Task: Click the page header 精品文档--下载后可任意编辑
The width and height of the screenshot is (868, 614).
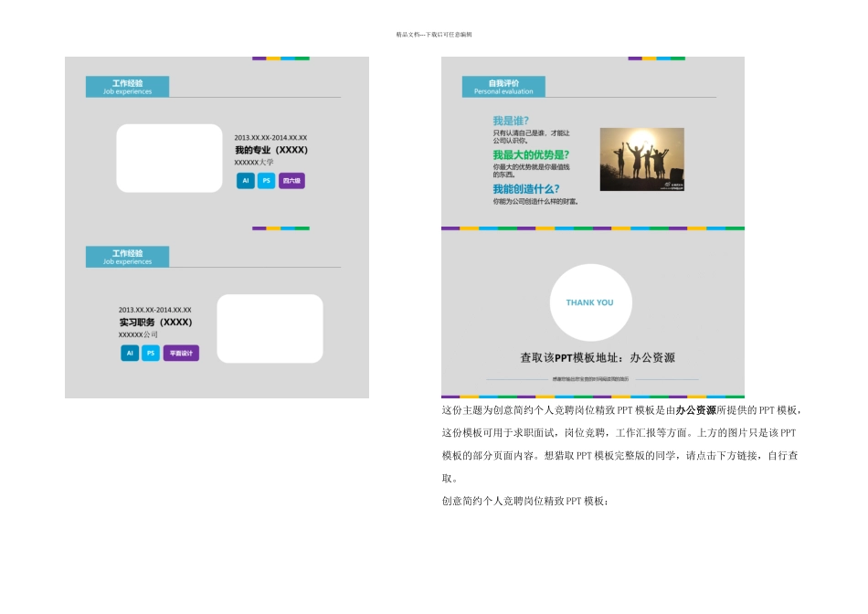Action: [434, 35]
